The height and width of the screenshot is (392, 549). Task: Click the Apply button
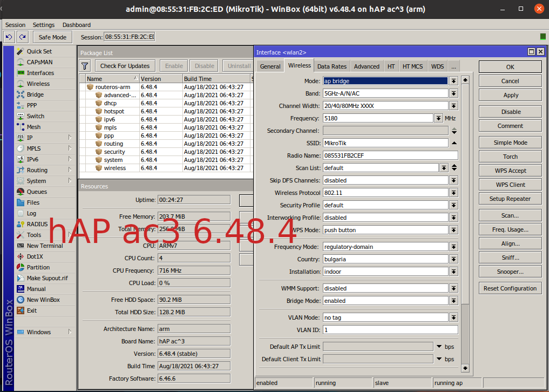(510, 95)
